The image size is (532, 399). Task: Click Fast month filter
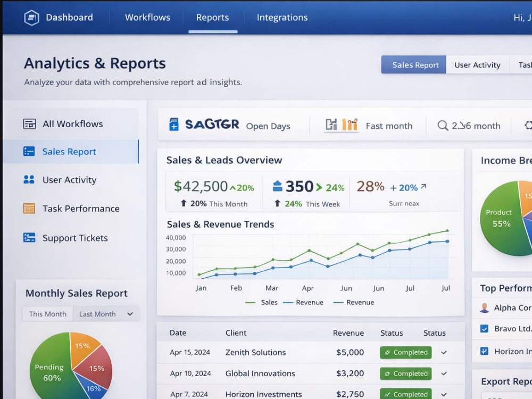pyautogui.click(x=389, y=126)
